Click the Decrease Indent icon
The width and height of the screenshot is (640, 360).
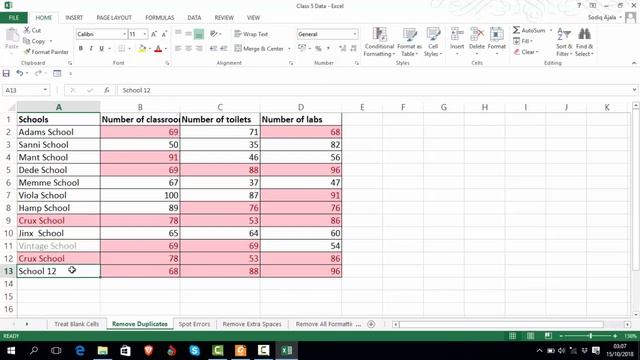213,49
